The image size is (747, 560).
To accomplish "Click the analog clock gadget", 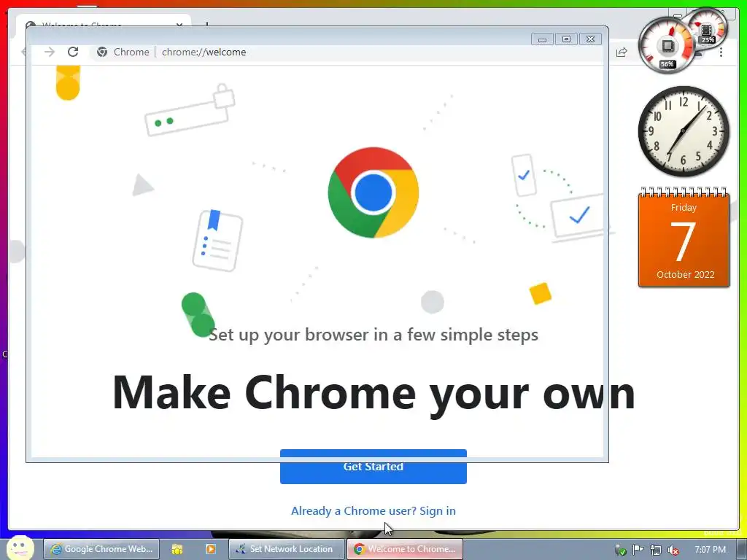I will [x=683, y=131].
